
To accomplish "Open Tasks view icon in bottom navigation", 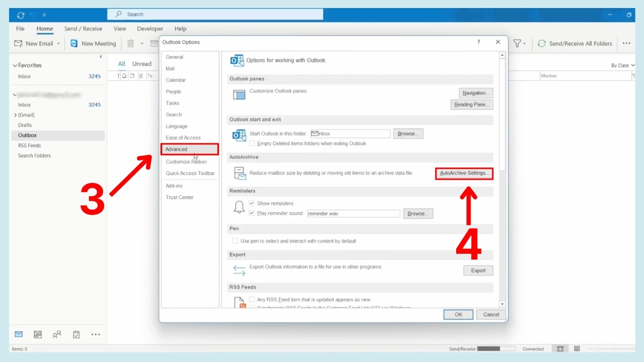I will pyautogui.click(x=76, y=334).
